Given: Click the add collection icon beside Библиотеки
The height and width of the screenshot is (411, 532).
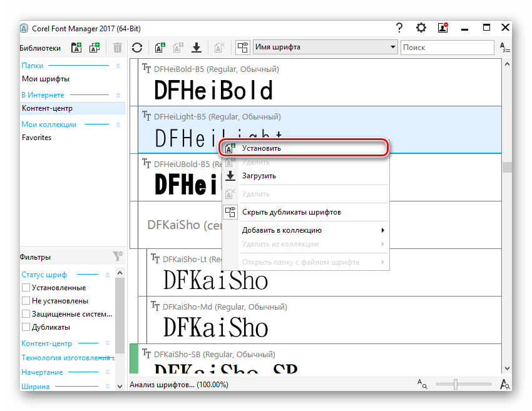Looking at the screenshot, I should 95,48.
